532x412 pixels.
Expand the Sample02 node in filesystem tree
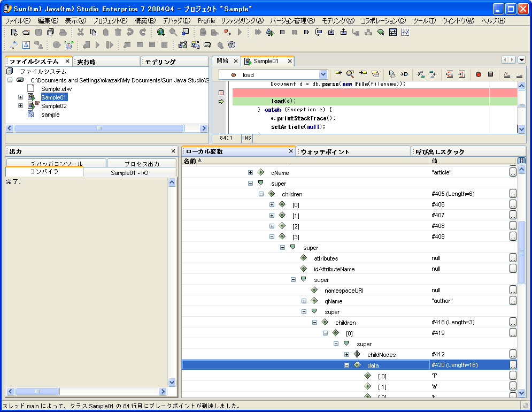point(21,105)
